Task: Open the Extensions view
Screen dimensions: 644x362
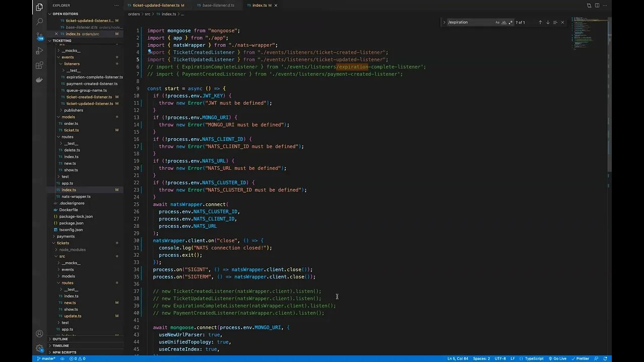Action: pos(39,65)
